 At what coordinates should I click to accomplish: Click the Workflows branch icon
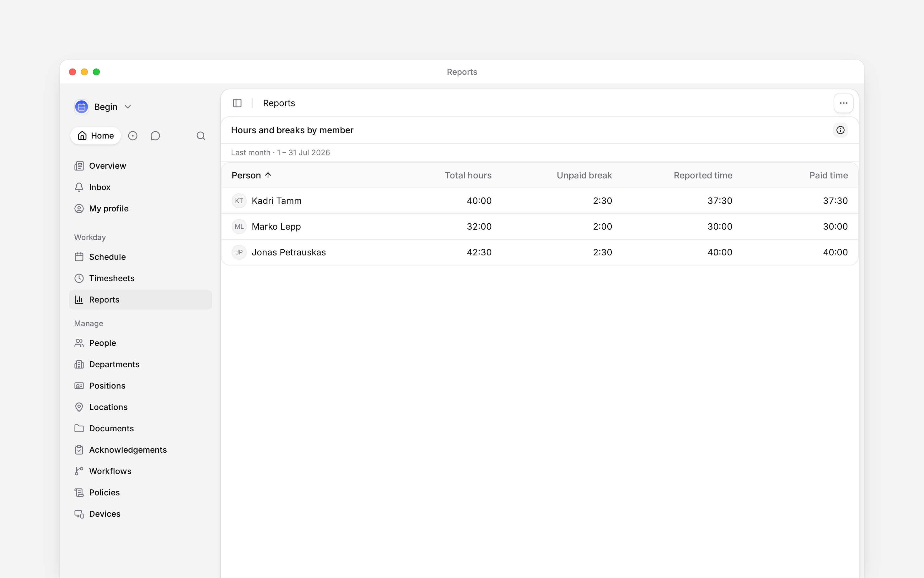click(x=79, y=471)
